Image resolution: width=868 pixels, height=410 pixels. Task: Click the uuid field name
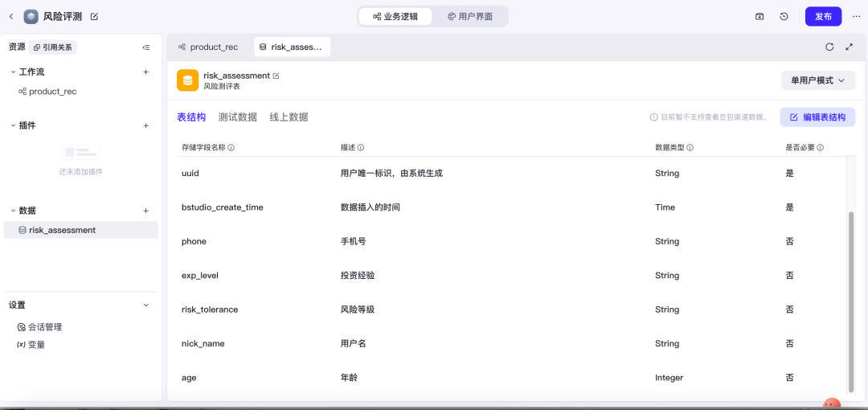tap(190, 174)
